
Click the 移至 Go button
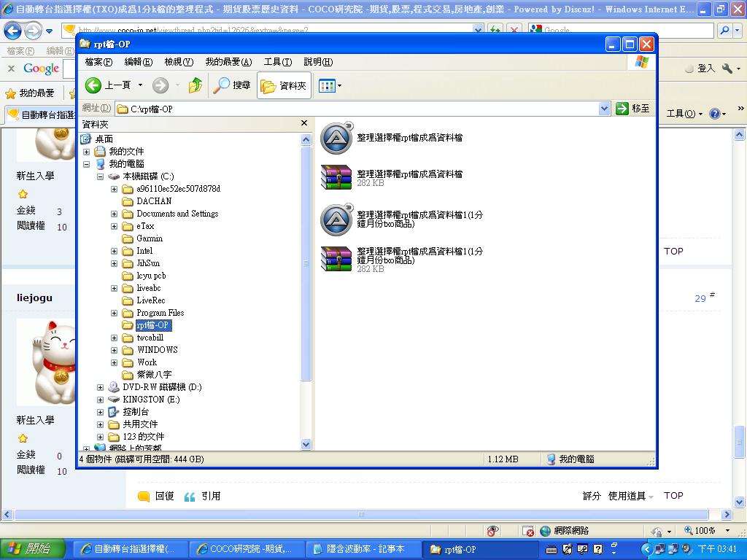632,109
